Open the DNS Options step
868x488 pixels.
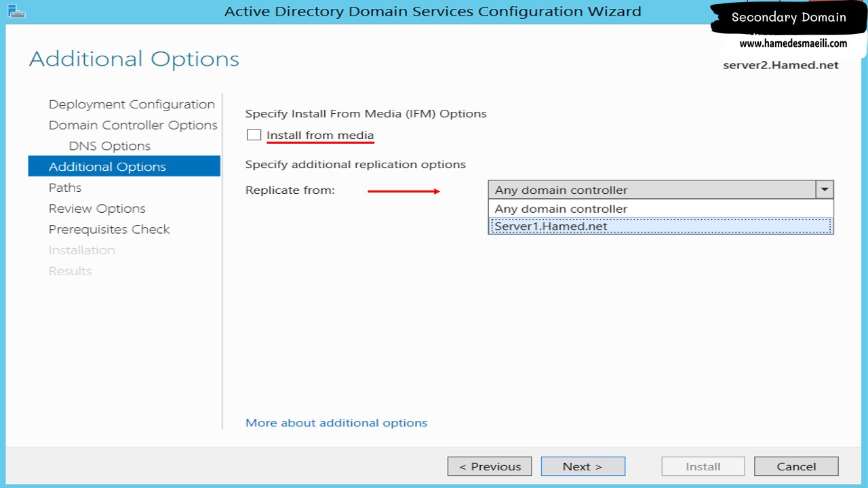coord(110,146)
